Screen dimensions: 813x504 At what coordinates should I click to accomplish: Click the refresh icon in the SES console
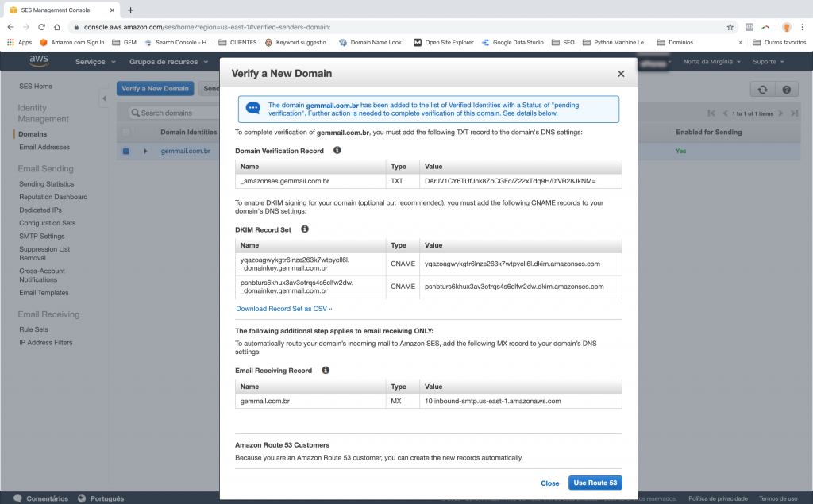pos(762,90)
